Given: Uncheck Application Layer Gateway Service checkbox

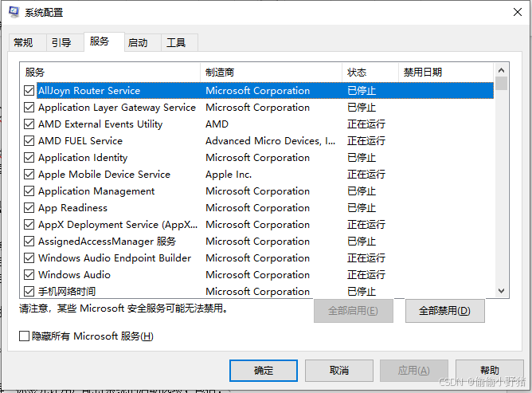Looking at the screenshot, I should pyautogui.click(x=29, y=108).
